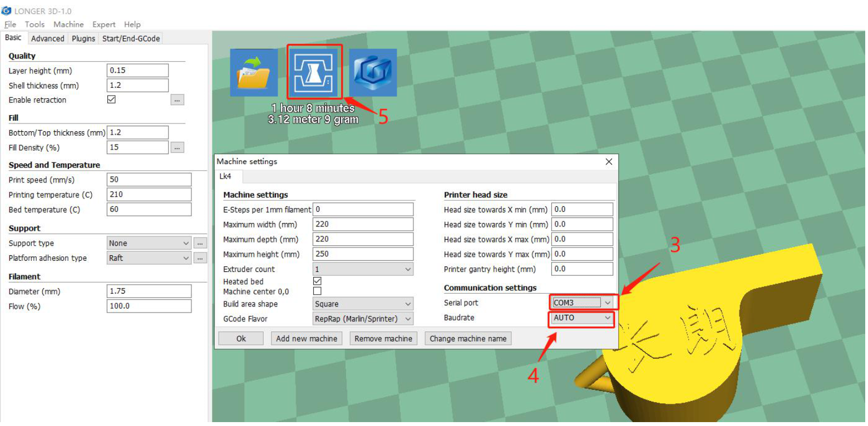Click the Maximum height input field
This screenshot has height=426, width=868.
click(x=363, y=254)
